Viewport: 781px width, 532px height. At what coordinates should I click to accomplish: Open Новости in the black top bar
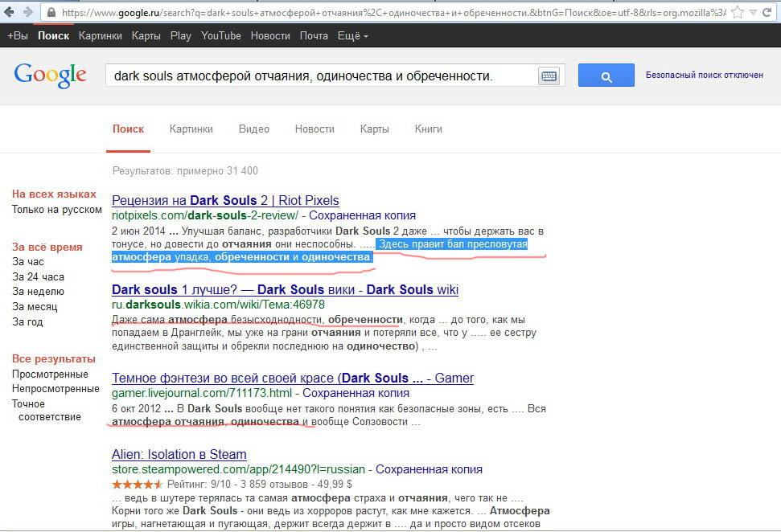(x=270, y=36)
